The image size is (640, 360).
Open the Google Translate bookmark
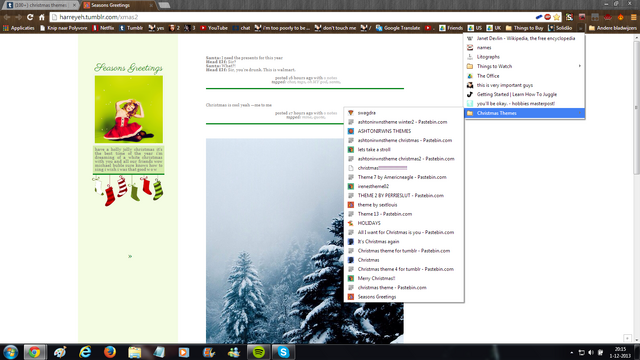click(398, 28)
